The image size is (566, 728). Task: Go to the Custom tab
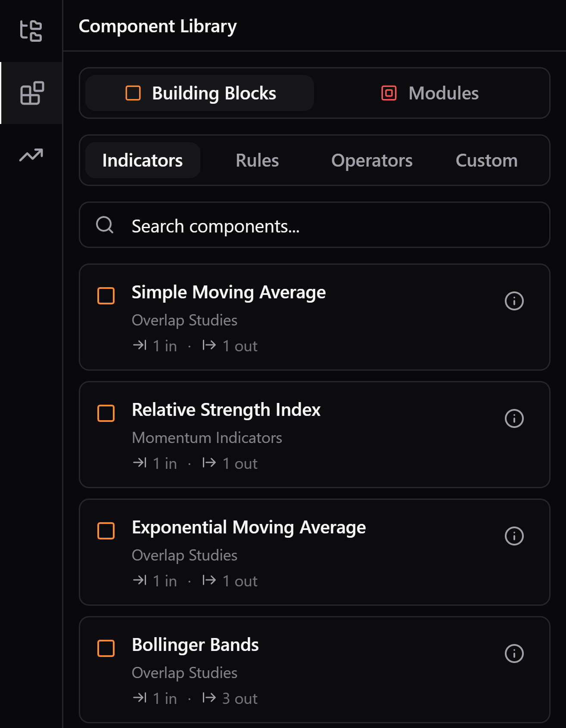click(486, 160)
